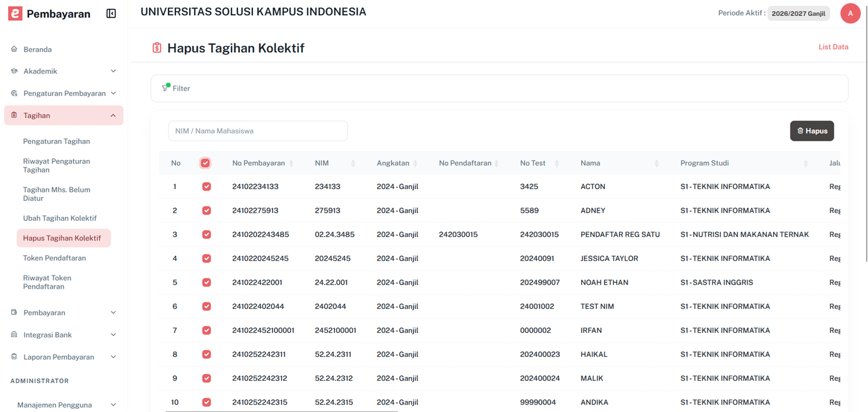
Task: Click No Pendaftaran cell 242030015
Action: (458, 234)
